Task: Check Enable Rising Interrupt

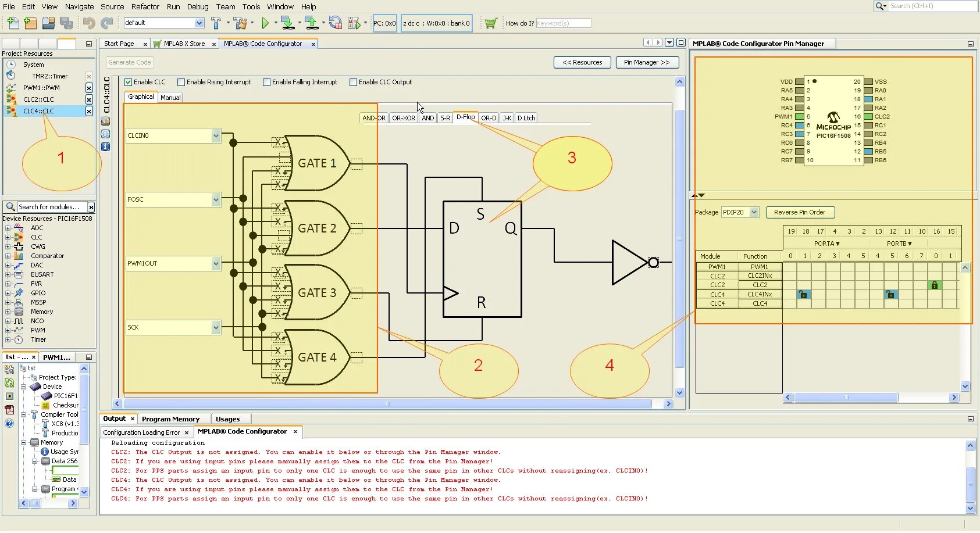Action: pos(181,83)
